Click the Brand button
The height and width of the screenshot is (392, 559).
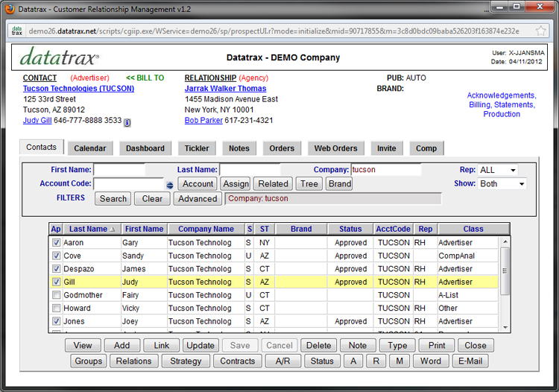[x=339, y=184]
